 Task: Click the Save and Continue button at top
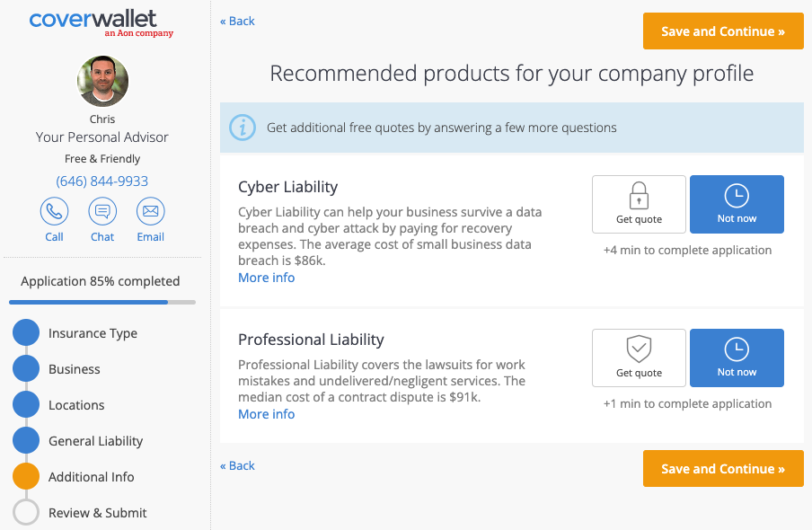pyautogui.click(x=722, y=31)
